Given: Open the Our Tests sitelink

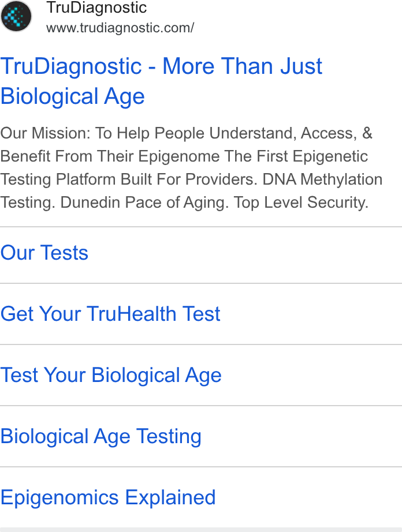Looking at the screenshot, I should [x=44, y=253].
